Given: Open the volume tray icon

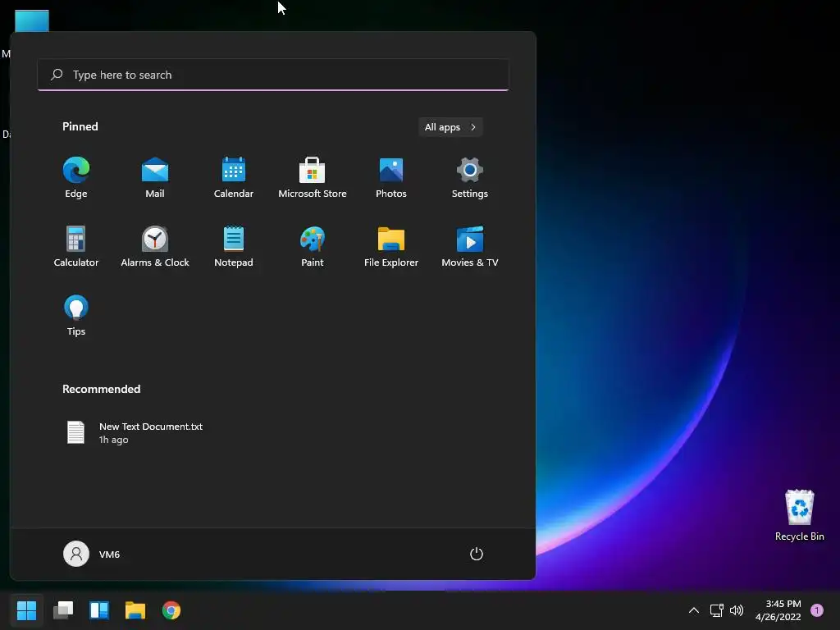Looking at the screenshot, I should (737, 610).
